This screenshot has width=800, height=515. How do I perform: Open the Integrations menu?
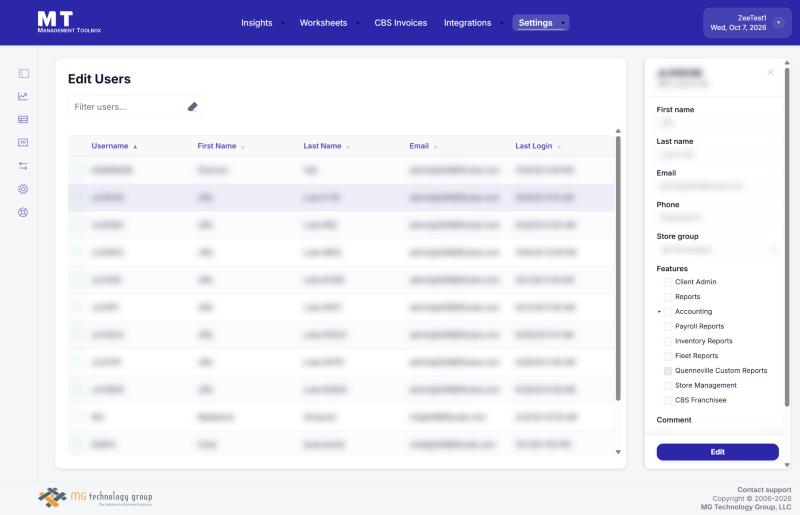tap(467, 23)
